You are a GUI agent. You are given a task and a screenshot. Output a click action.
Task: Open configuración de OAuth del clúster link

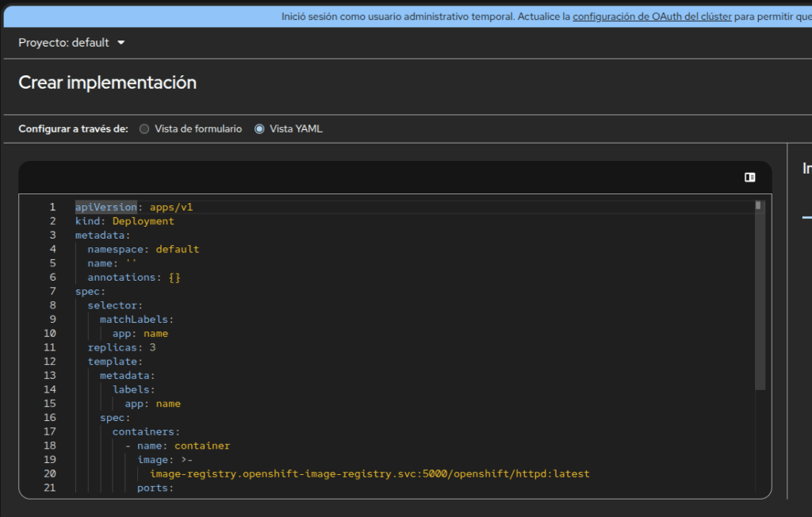point(652,16)
